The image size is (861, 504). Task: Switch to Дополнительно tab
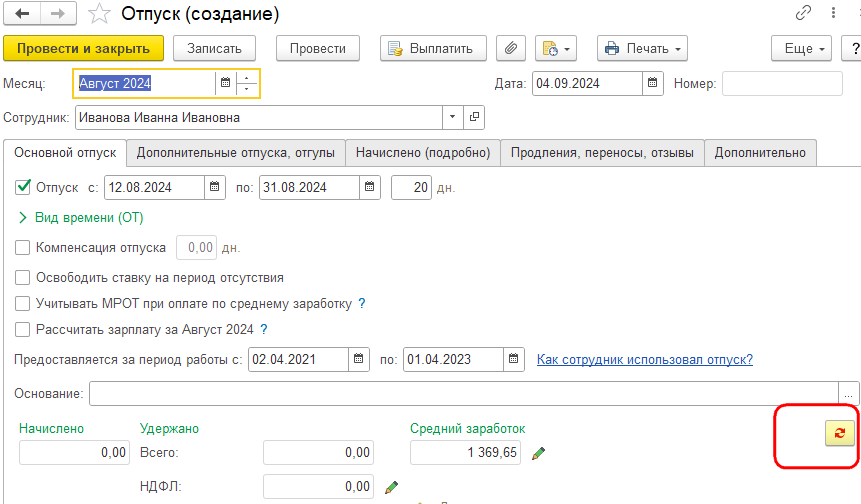point(760,153)
